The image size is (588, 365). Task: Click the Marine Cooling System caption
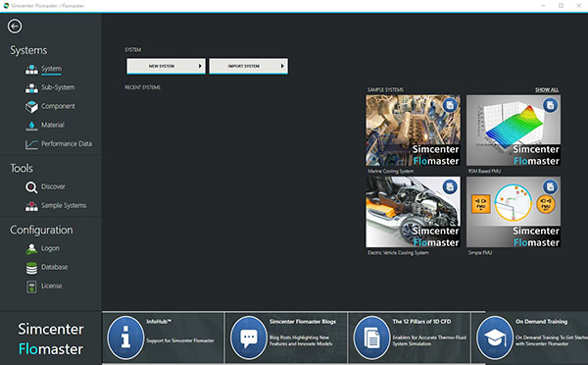[390, 171]
